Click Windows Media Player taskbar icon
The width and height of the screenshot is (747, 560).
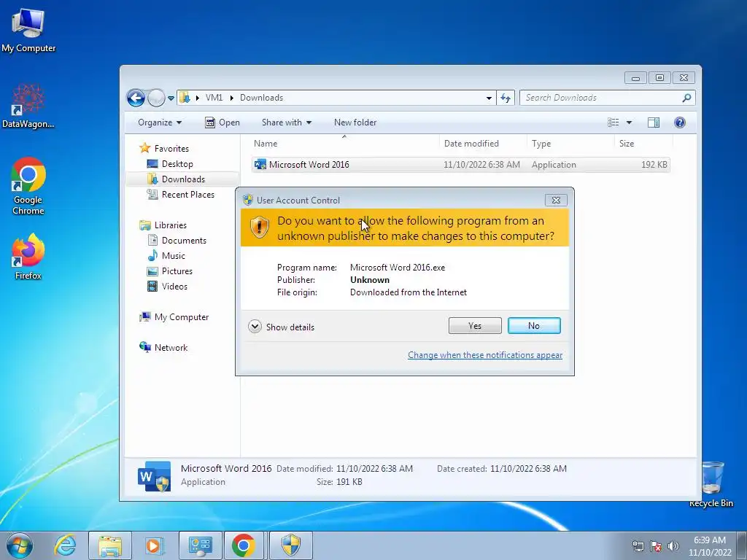tap(153, 545)
